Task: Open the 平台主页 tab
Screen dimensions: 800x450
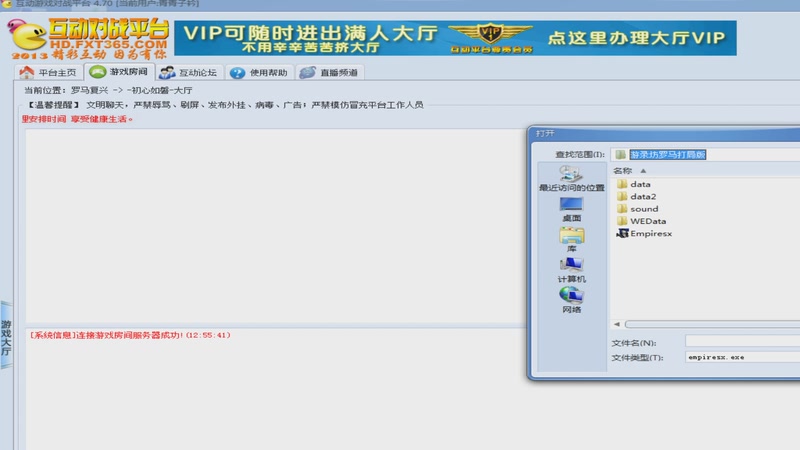Action: point(48,72)
